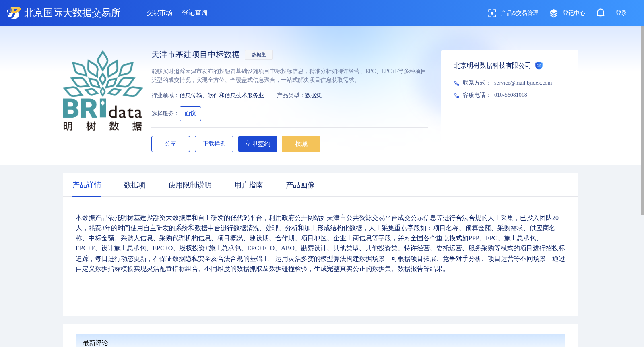Click the 数据集 tag next to title
The height and width of the screenshot is (347, 644).
pos(259,55)
